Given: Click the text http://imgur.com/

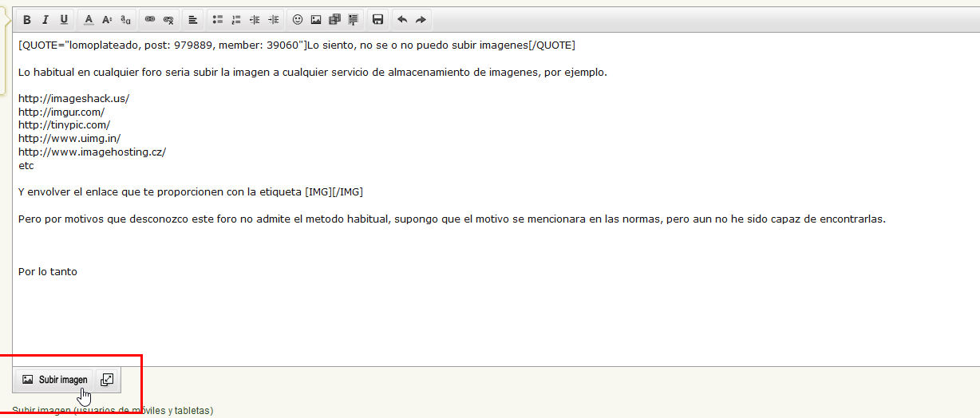Looking at the screenshot, I should [x=61, y=112].
